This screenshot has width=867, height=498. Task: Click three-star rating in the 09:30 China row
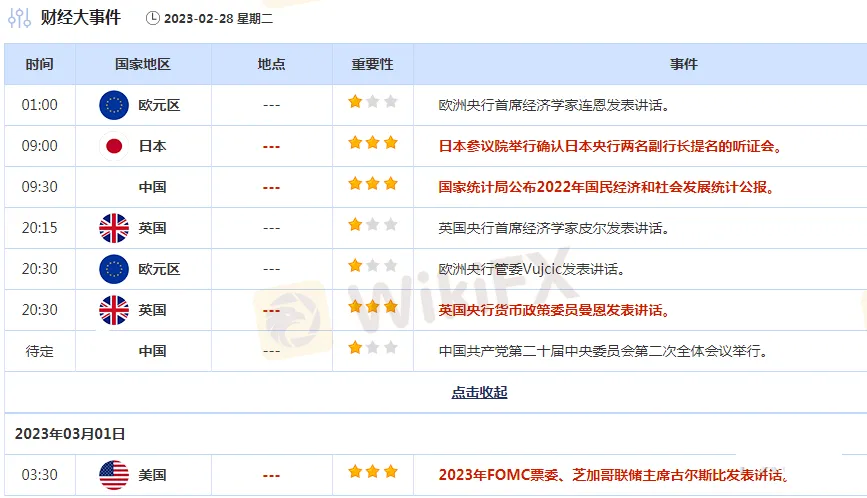(x=373, y=184)
